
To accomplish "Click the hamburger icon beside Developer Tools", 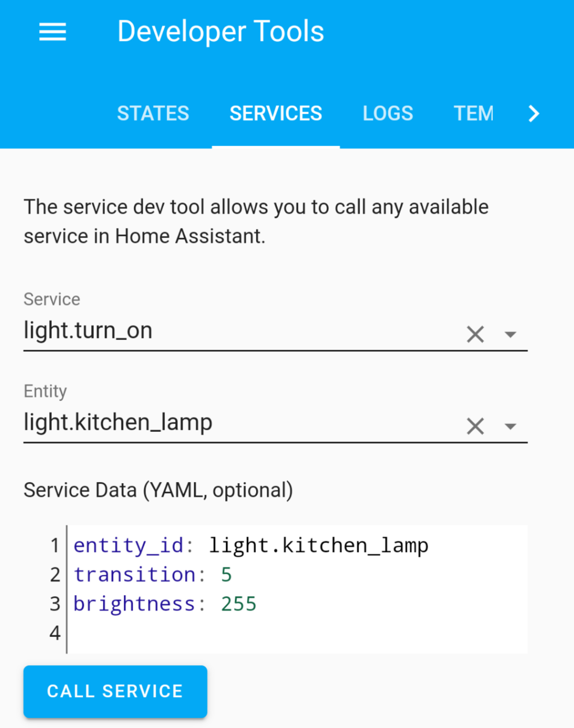I will [x=53, y=32].
